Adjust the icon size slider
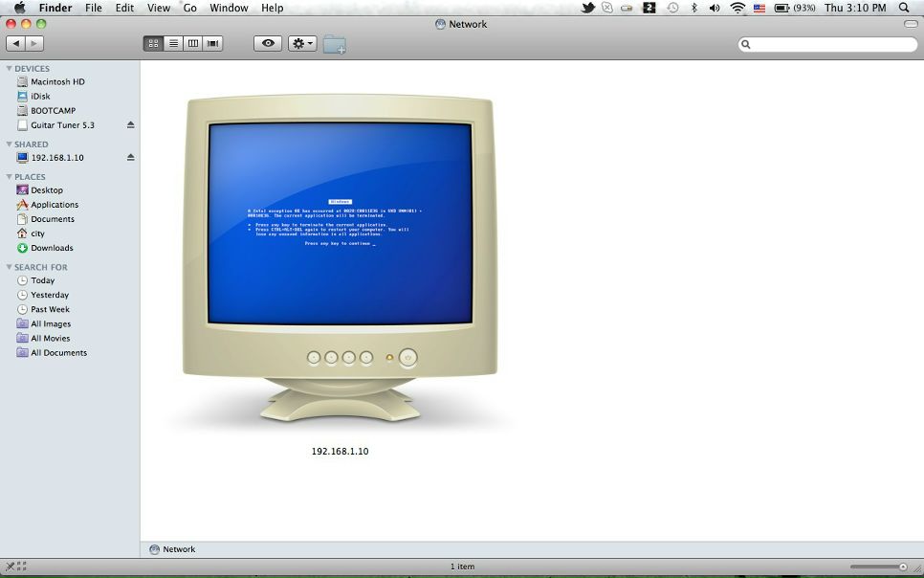This screenshot has height=578, width=924. point(879,567)
